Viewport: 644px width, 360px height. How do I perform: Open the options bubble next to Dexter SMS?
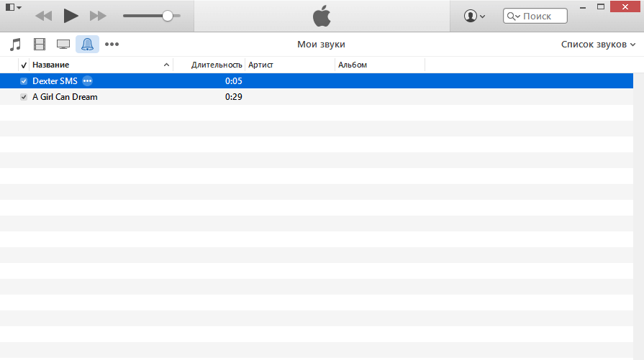point(88,81)
